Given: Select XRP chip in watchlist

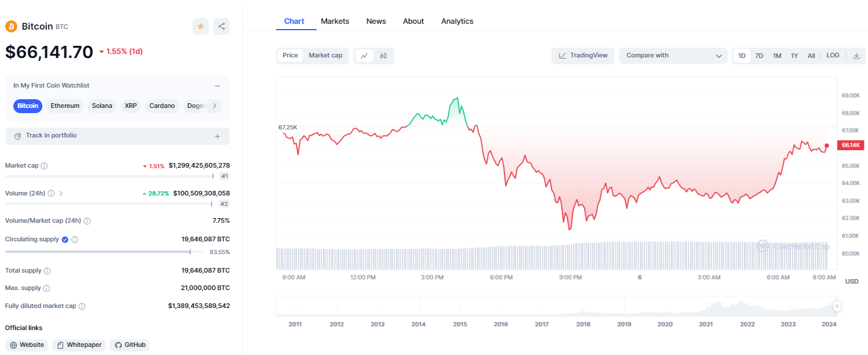Looking at the screenshot, I should (131, 106).
